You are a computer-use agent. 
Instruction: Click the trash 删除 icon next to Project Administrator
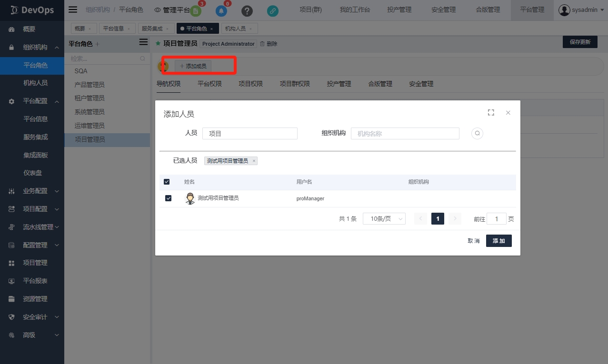(262, 44)
